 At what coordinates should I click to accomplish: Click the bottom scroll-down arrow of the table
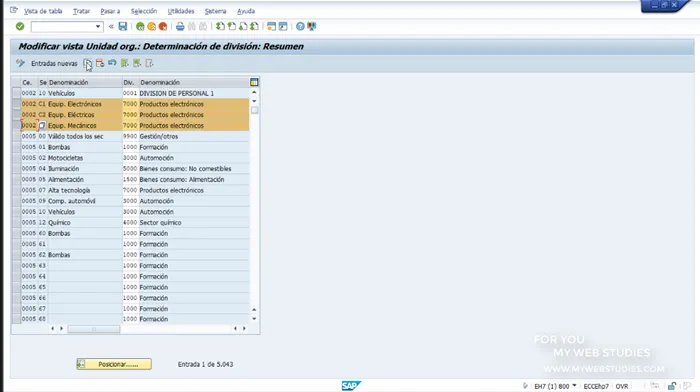(254, 319)
